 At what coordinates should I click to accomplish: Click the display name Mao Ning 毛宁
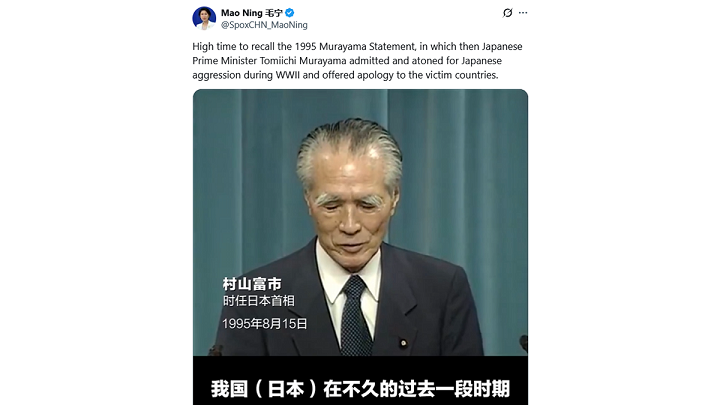tap(252, 13)
